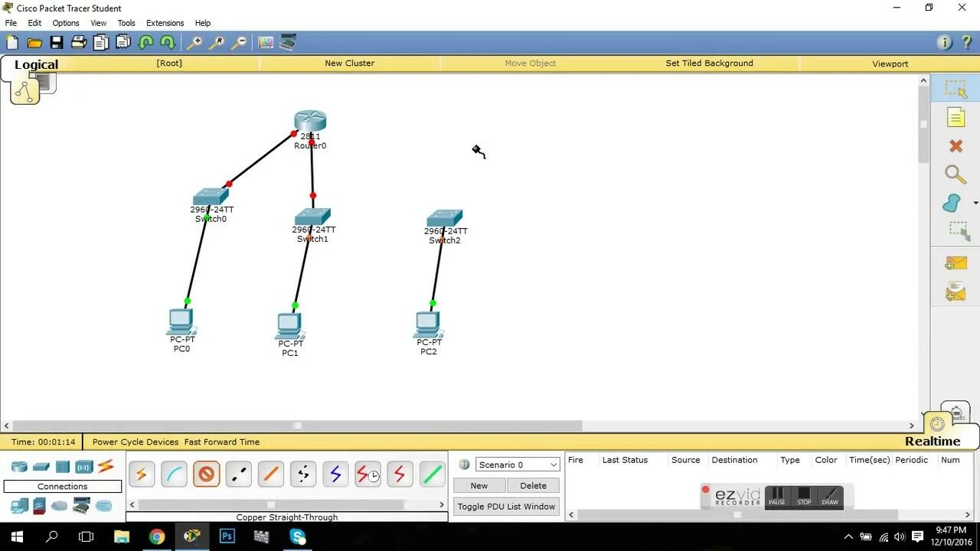Redo action with green arrow
The width and height of the screenshot is (980, 551).
tap(168, 43)
